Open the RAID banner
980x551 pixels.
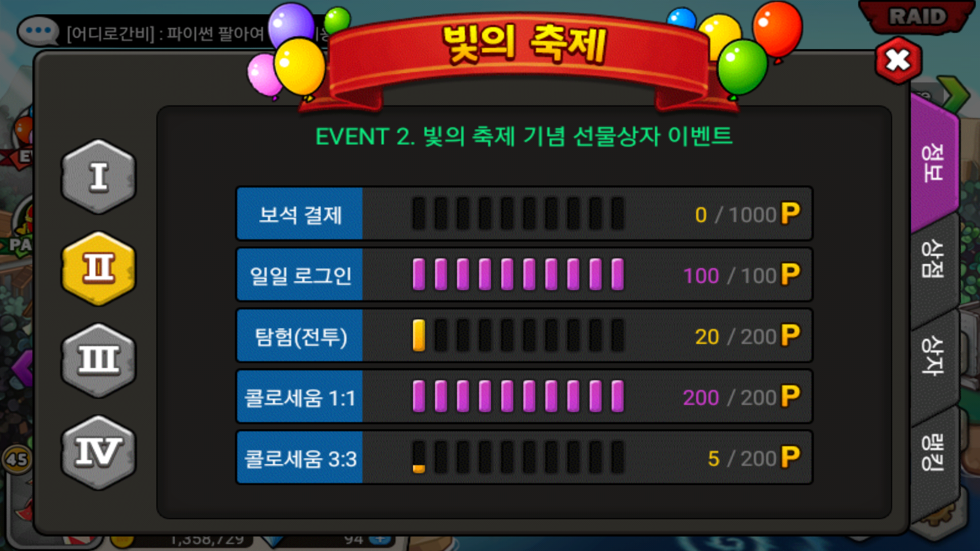tap(917, 17)
